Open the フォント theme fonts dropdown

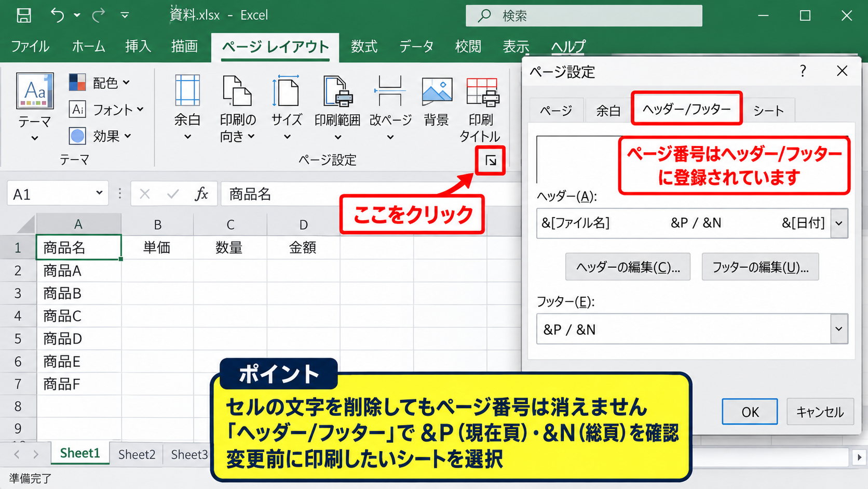(106, 110)
